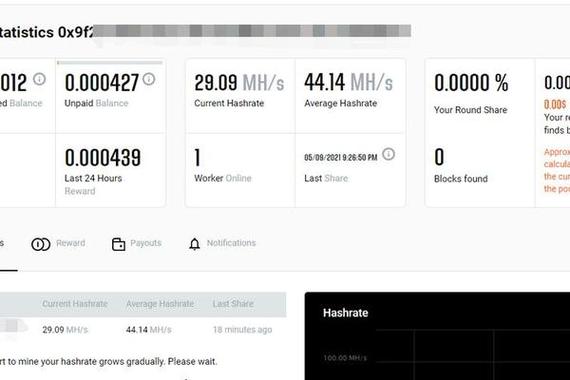Screen dimensions: 570x380
Task: Click the Last 24 Hours Reward value
Action: point(103,157)
